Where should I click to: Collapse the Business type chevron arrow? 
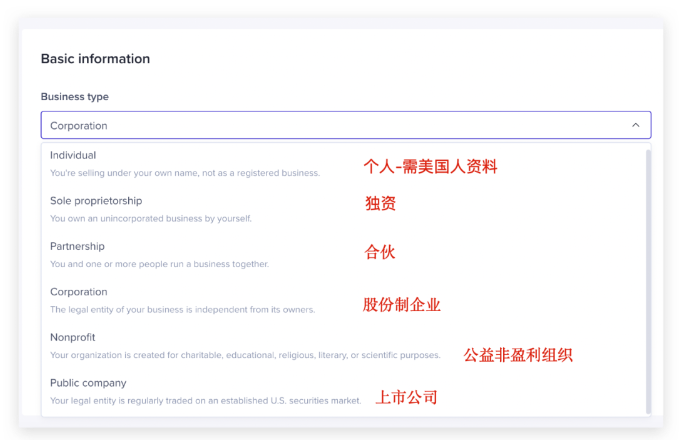[635, 125]
